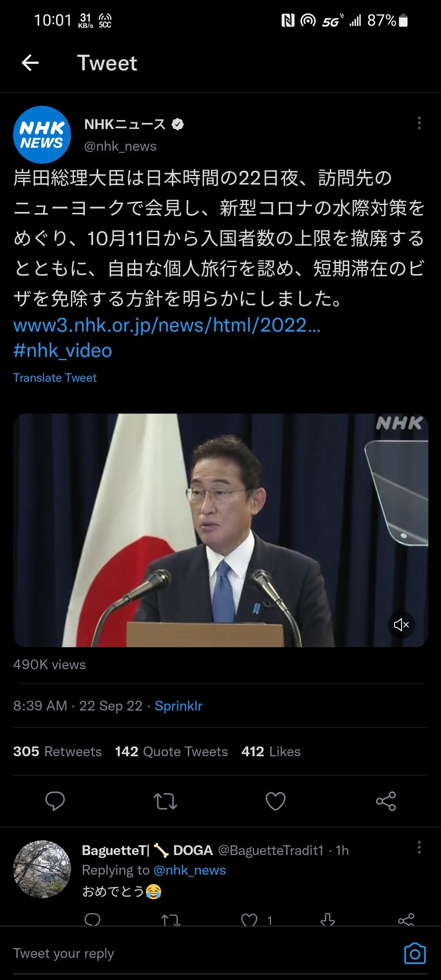The width and height of the screenshot is (441, 980).
Task: Open BaguetteT's profile avatar
Action: coord(42,869)
